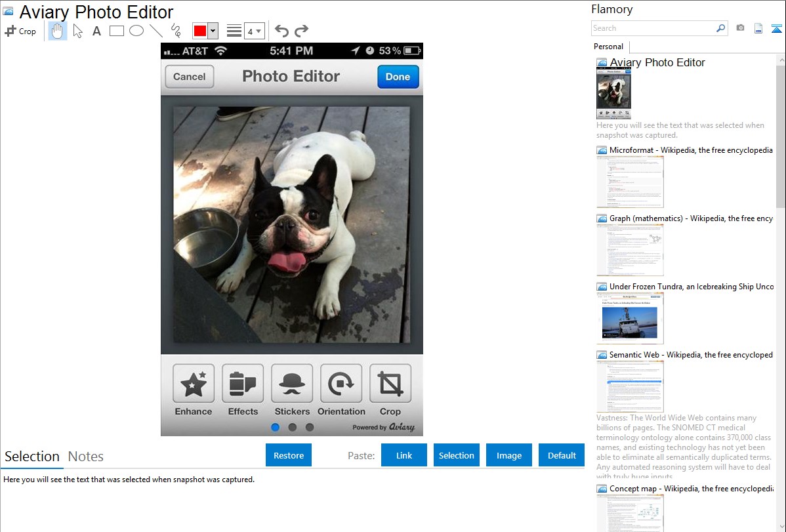Undo the last annotation
786x532 pixels.
coord(281,31)
